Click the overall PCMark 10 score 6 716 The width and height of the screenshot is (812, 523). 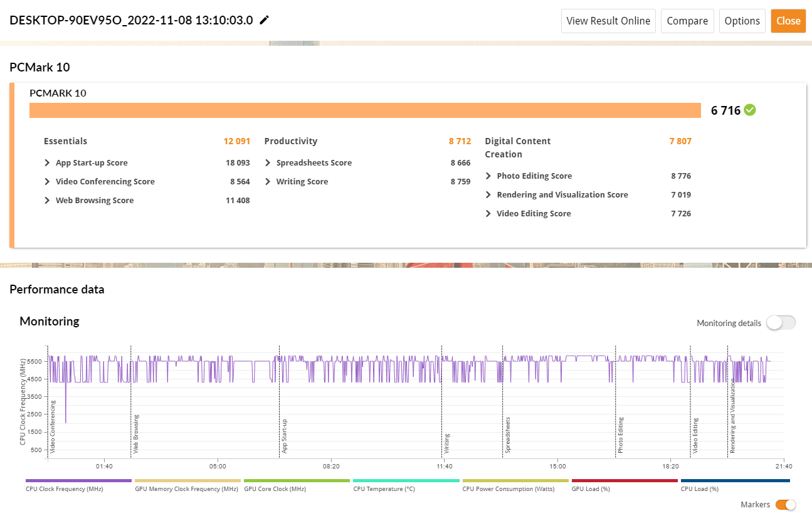pyautogui.click(x=725, y=110)
